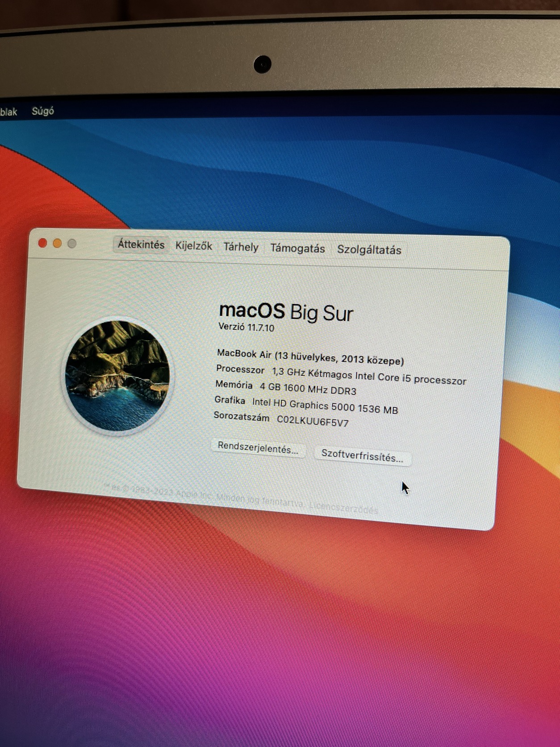Click the Grafika label

click(230, 400)
